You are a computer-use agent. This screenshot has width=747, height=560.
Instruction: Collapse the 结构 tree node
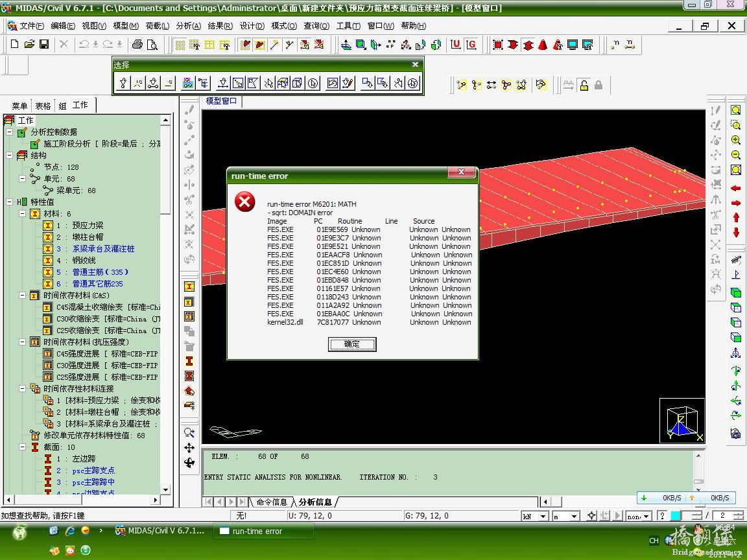click(x=9, y=156)
